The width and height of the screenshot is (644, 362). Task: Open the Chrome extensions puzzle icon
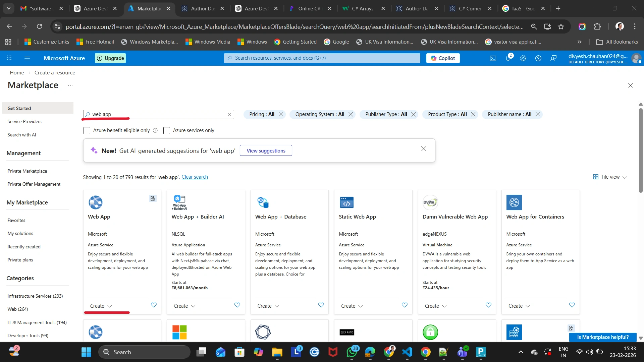pyautogui.click(x=597, y=26)
